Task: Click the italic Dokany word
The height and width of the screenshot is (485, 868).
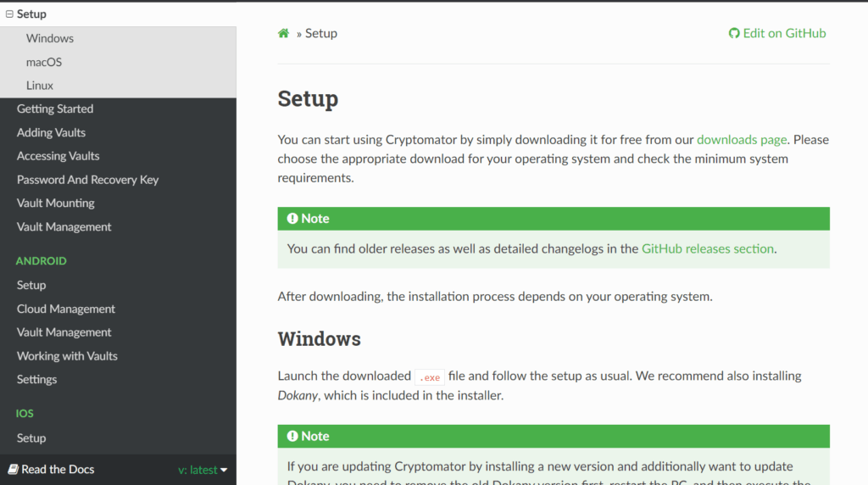Action: click(298, 395)
